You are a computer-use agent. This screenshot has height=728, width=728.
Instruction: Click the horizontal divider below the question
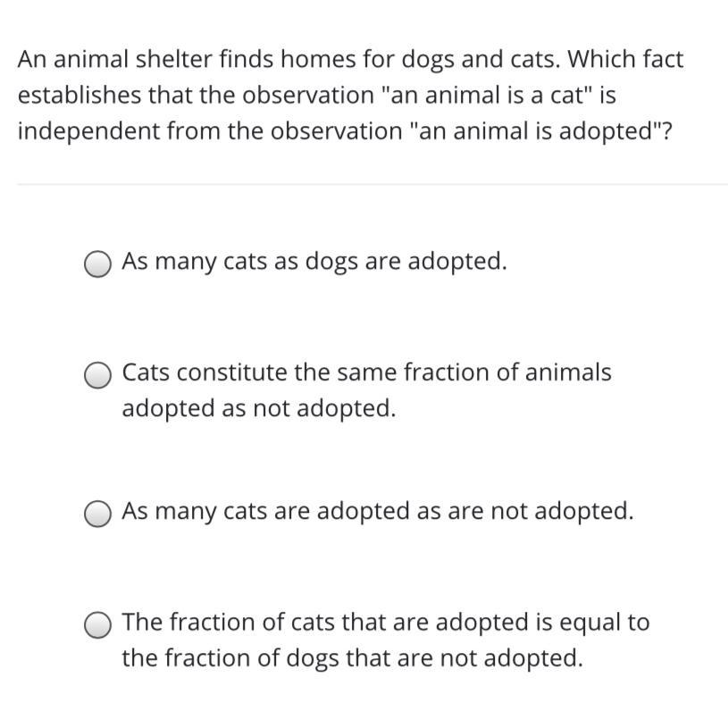point(372,184)
